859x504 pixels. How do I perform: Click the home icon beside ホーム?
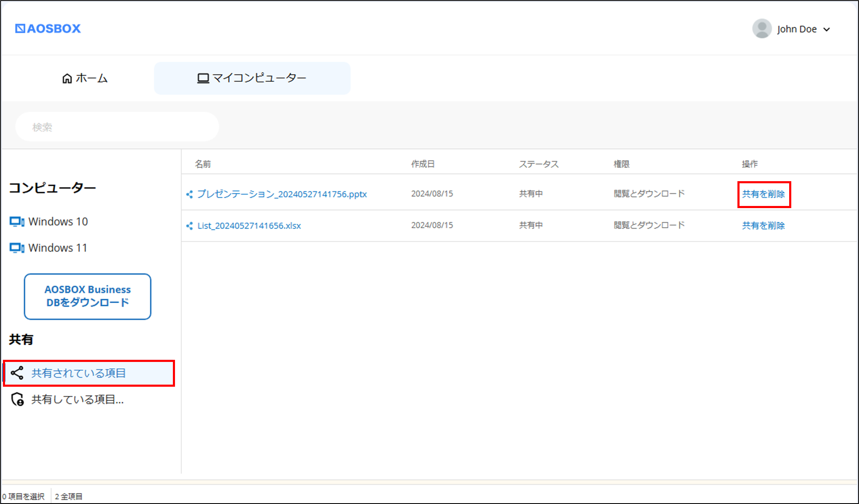click(67, 79)
